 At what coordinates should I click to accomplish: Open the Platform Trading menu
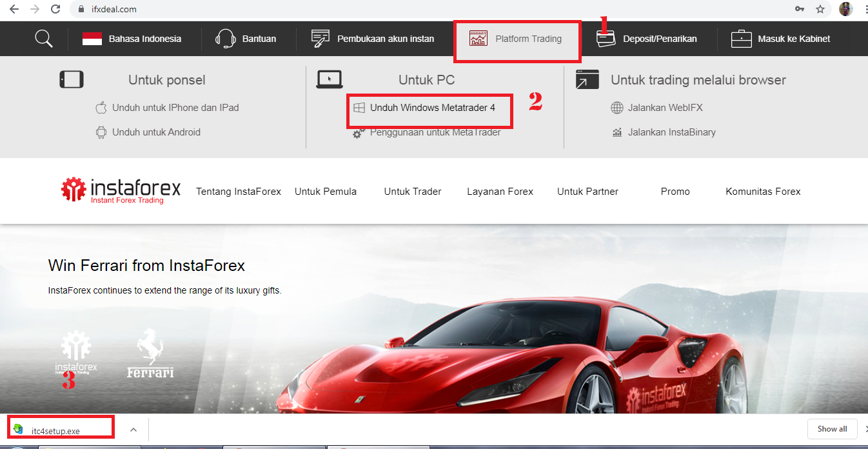tap(528, 39)
